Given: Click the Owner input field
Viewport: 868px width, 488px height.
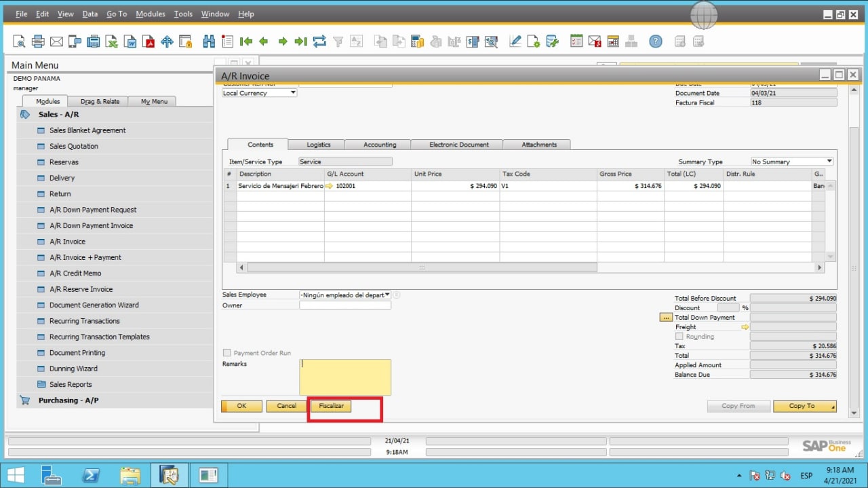Looking at the screenshot, I should 345,305.
